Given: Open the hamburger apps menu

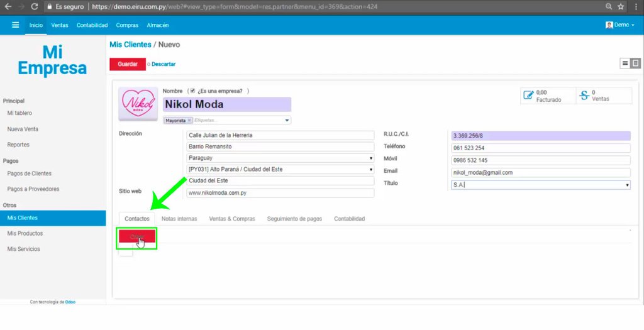Looking at the screenshot, I should pyautogui.click(x=15, y=25).
